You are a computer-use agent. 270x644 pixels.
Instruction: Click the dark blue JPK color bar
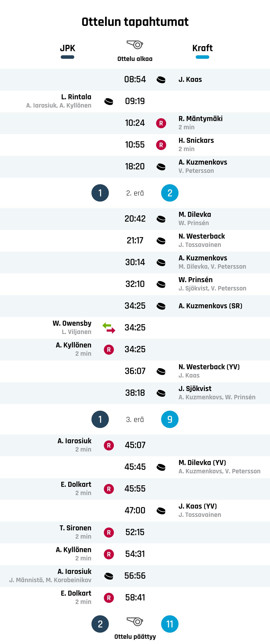pyautogui.click(x=67, y=57)
